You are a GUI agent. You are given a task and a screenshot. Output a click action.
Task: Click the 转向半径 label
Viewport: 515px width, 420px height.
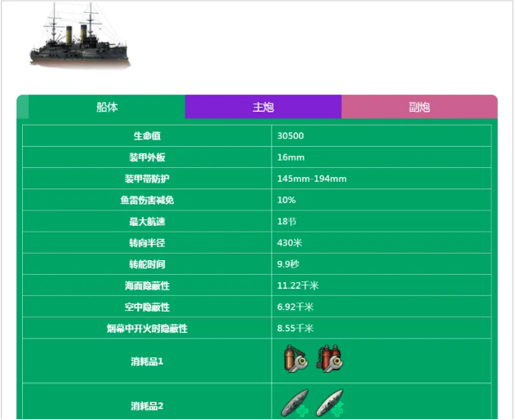pyautogui.click(x=147, y=243)
